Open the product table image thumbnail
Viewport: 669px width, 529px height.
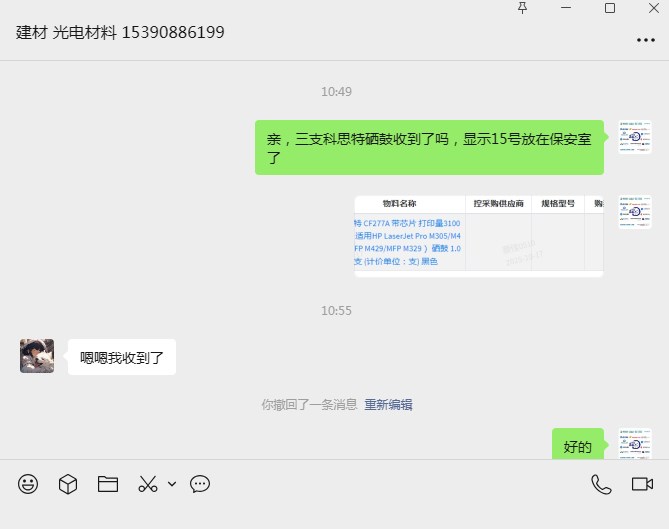478,236
